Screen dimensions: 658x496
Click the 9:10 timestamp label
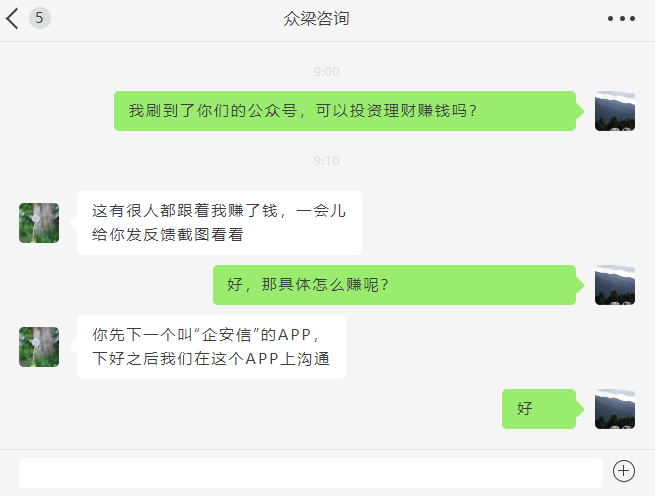[x=326, y=161]
